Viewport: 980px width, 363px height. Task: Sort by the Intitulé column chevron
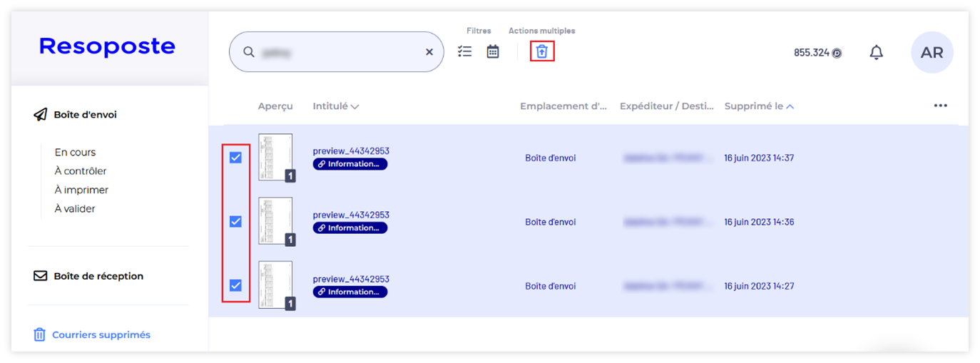pyautogui.click(x=354, y=106)
